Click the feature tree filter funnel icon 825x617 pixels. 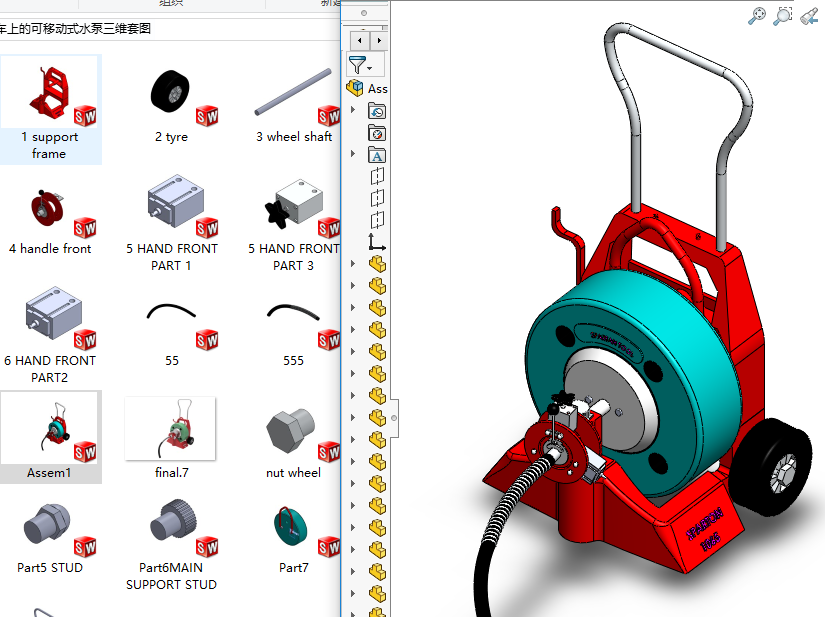(x=357, y=65)
